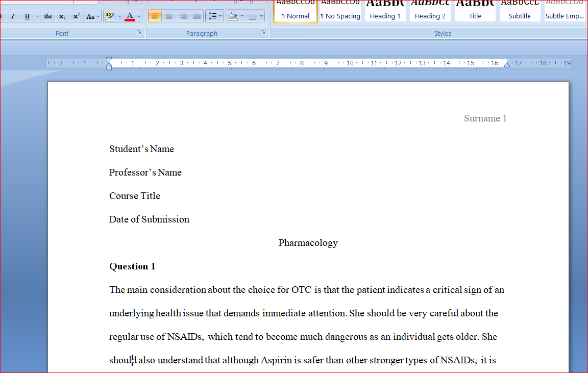Apply the Subtle Emphasis style
The image size is (588, 373).
point(565,11)
